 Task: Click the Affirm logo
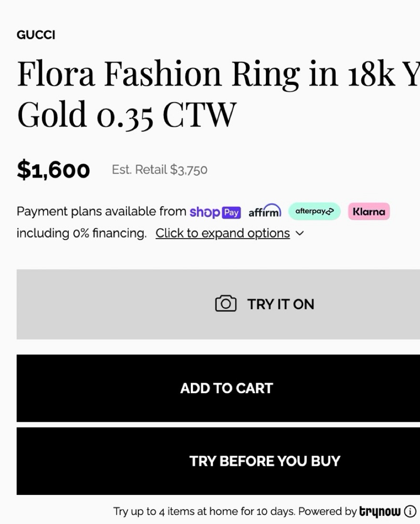pos(265,211)
